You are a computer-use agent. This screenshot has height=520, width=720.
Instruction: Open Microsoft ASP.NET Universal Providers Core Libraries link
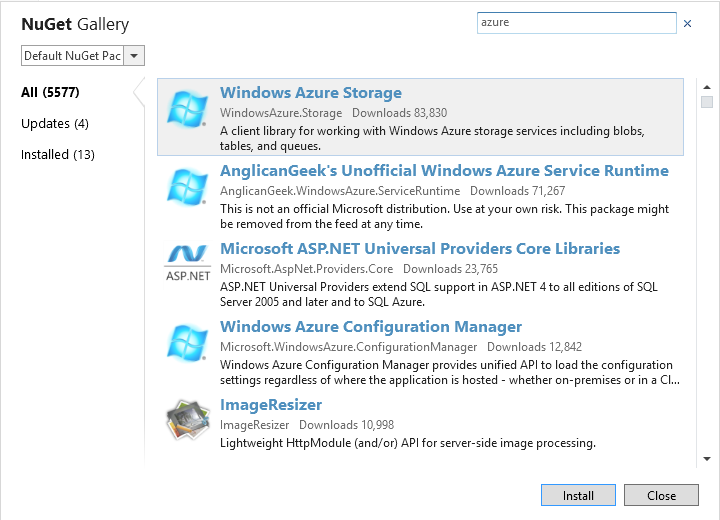click(420, 249)
